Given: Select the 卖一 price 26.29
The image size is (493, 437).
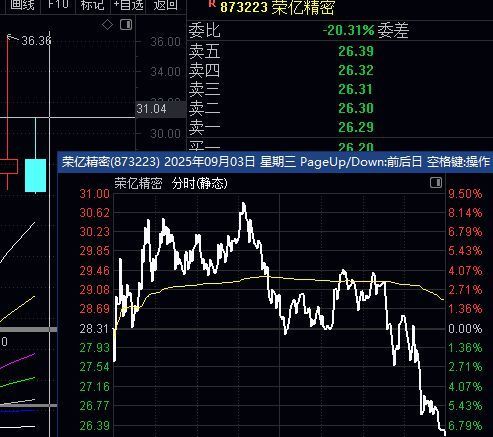Looking at the screenshot, I should click(x=356, y=127).
